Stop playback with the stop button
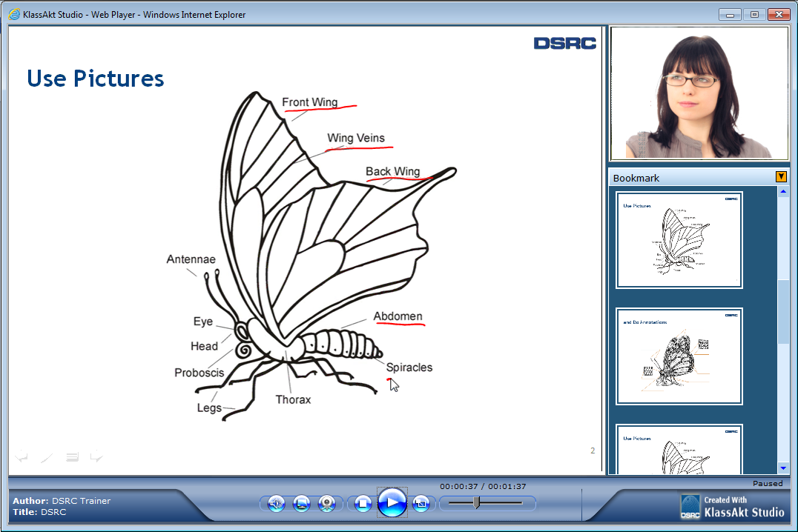 [x=363, y=504]
